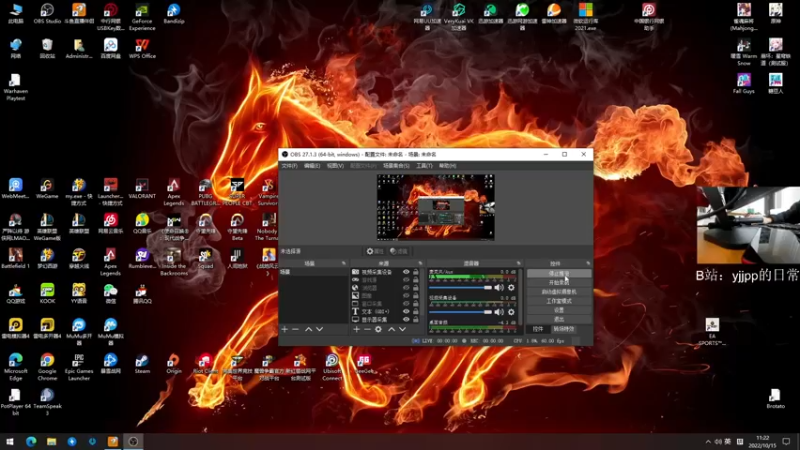Adjust the first mixer channel volume slider
800x450 pixels.
(x=460, y=287)
